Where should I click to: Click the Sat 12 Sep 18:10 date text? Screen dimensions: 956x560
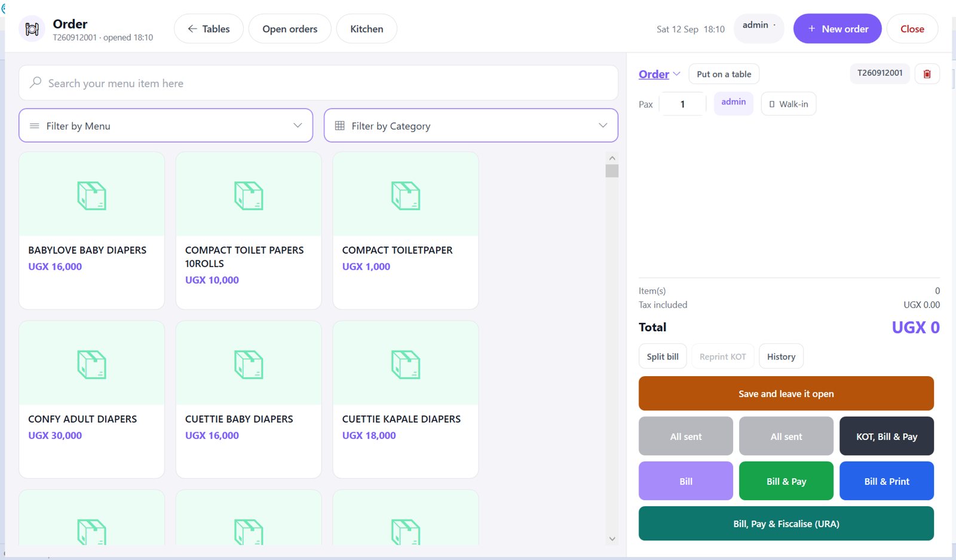tap(691, 29)
